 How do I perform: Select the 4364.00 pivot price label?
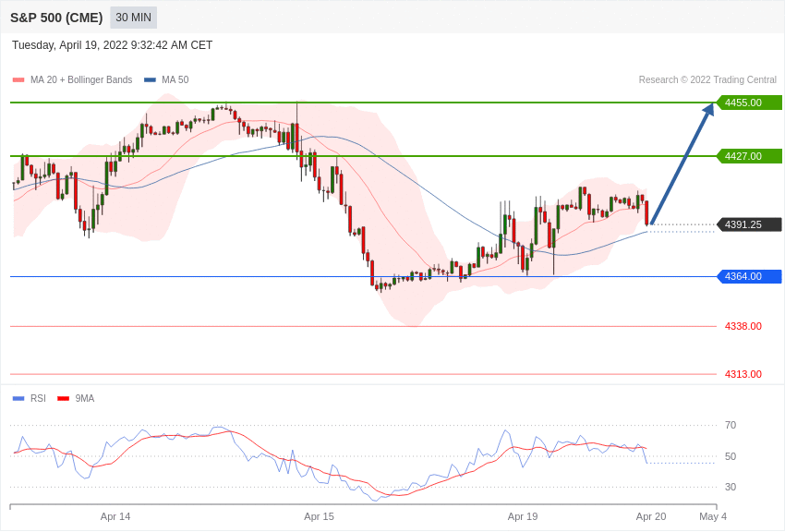tap(749, 276)
